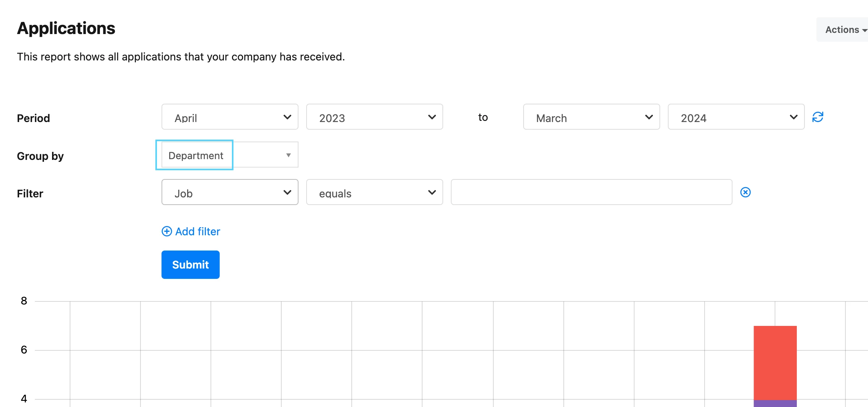Click the filter value text field
The image size is (868, 407).
[x=591, y=192]
